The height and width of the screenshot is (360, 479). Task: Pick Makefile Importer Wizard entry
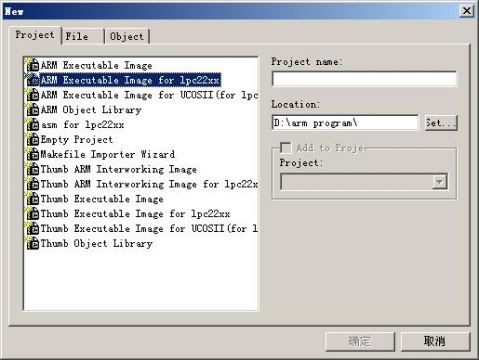coord(108,154)
